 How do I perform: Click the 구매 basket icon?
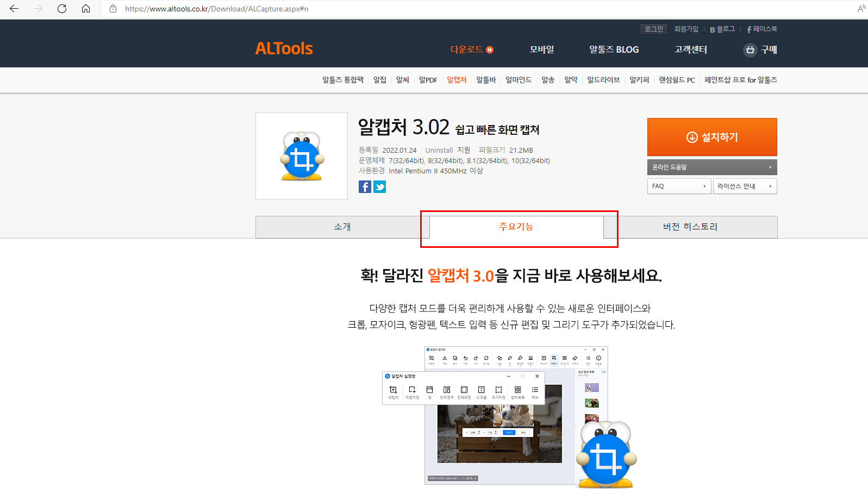[x=750, y=50]
